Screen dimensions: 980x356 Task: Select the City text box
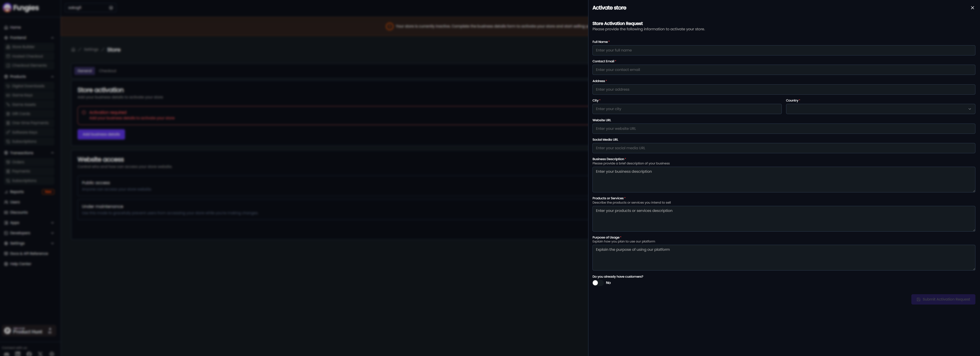[x=686, y=109]
